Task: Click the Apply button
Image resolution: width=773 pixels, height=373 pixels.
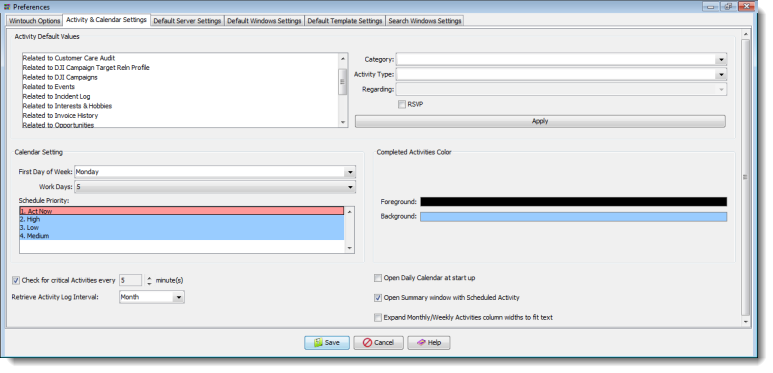Action: point(540,121)
